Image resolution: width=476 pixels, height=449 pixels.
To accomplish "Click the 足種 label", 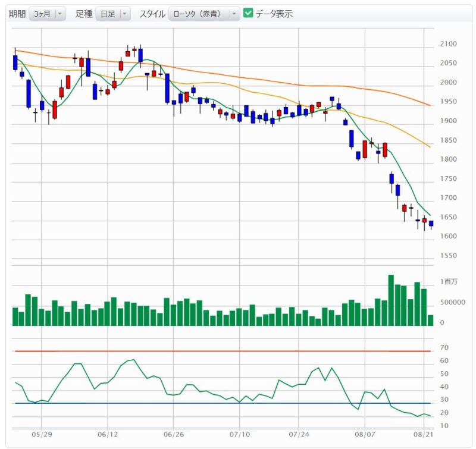I will click(84, 14).
